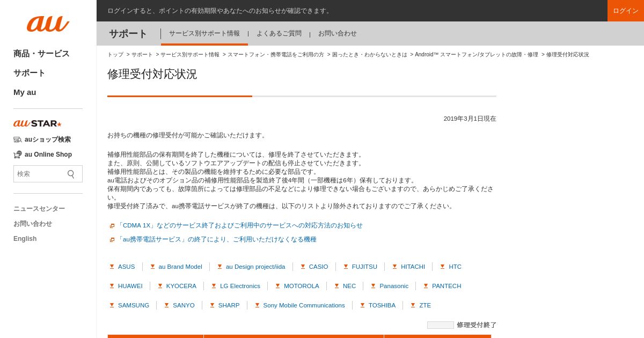Click the au shop search icon
Screen dimensions: 644x338
(18, 139)
